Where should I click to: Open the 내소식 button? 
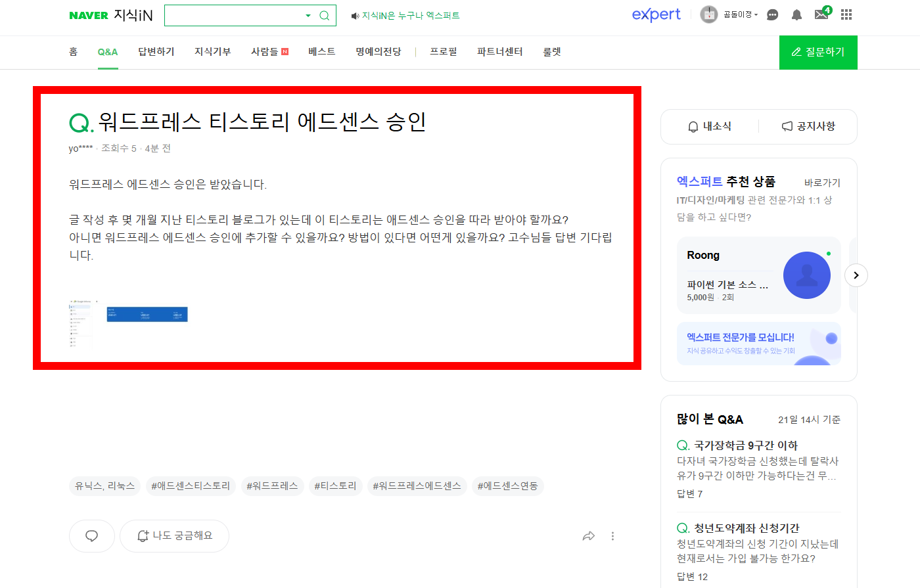[x=710, y=126]
